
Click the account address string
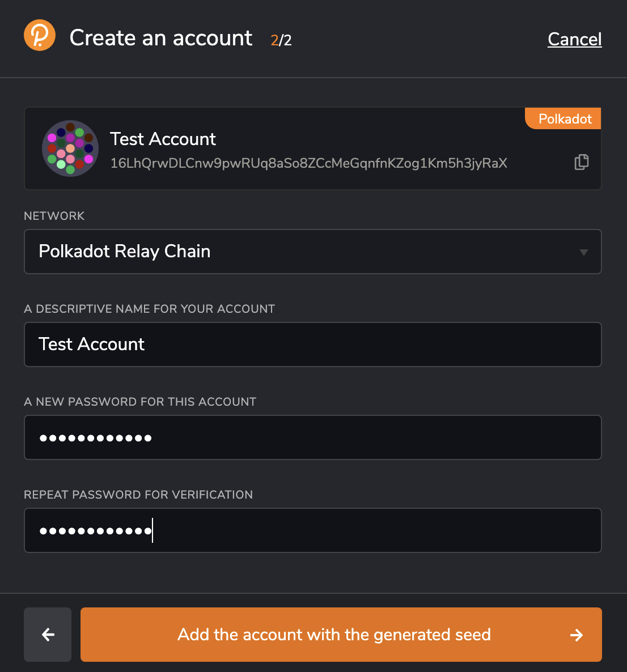coord(309,163)
